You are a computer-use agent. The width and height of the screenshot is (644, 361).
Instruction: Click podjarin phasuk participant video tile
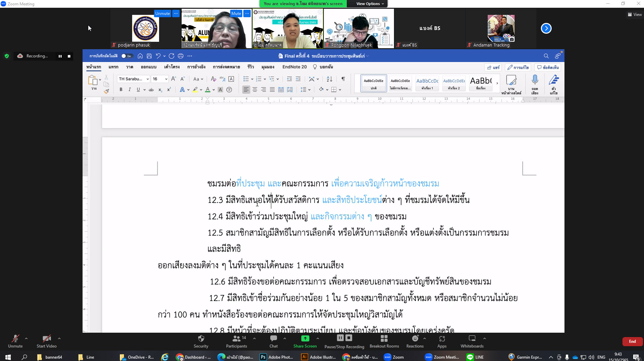point(146,28)
